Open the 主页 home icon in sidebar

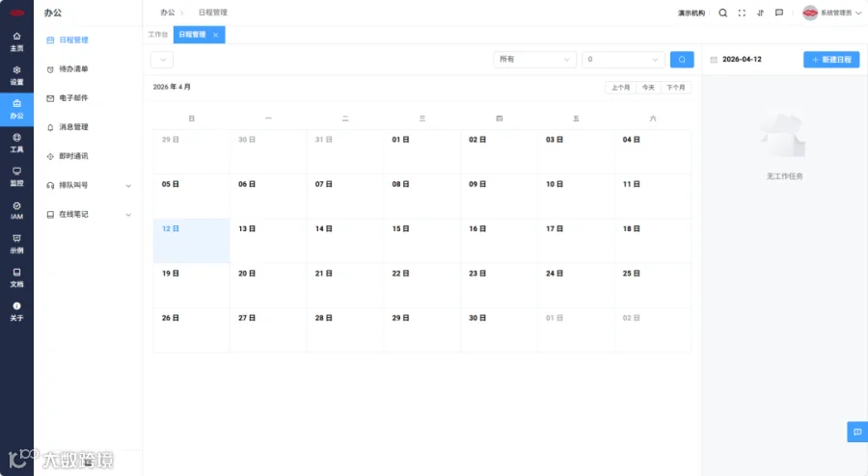pyautogui.click(x=16, y=41)
